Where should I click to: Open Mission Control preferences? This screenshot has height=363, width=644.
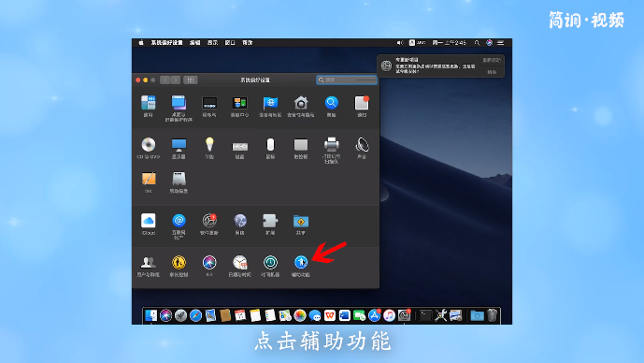point(240,103)
